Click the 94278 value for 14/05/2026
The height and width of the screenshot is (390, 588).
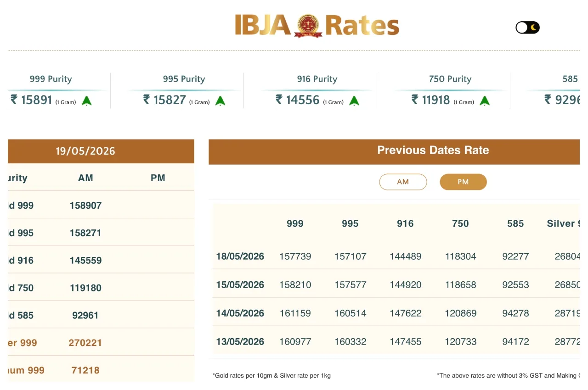tap(516, 313)
